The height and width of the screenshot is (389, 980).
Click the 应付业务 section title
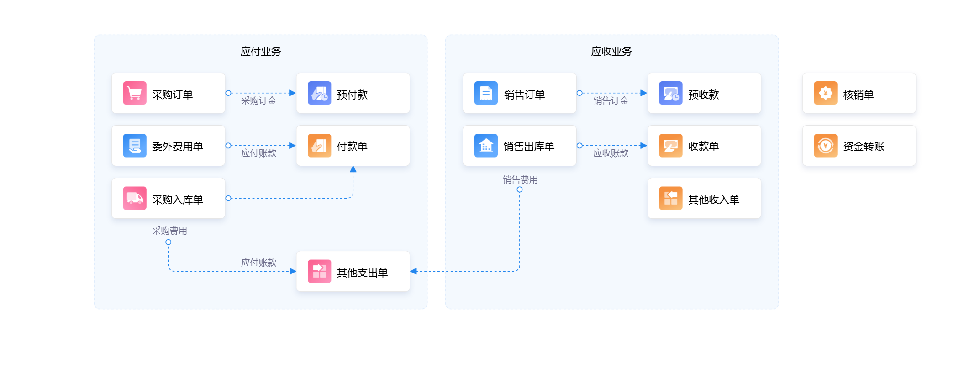[x=261, y=52]
